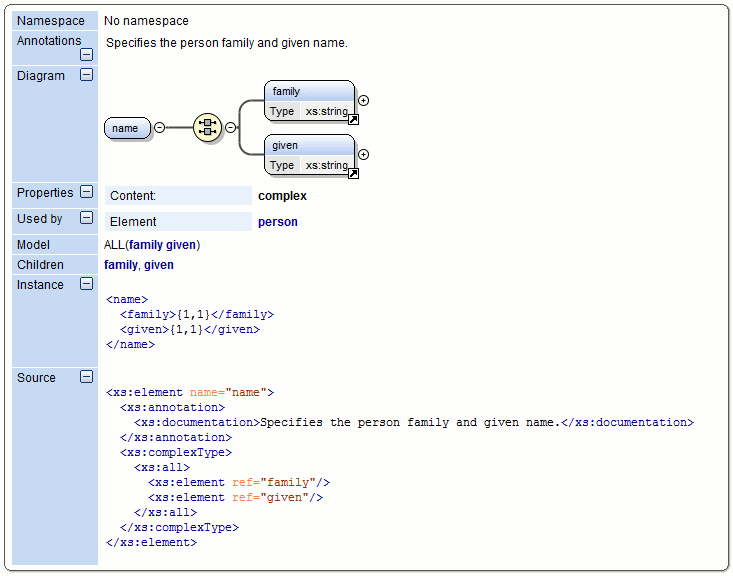Click the ALL compositor symbol in diagram

pos(207,127)
